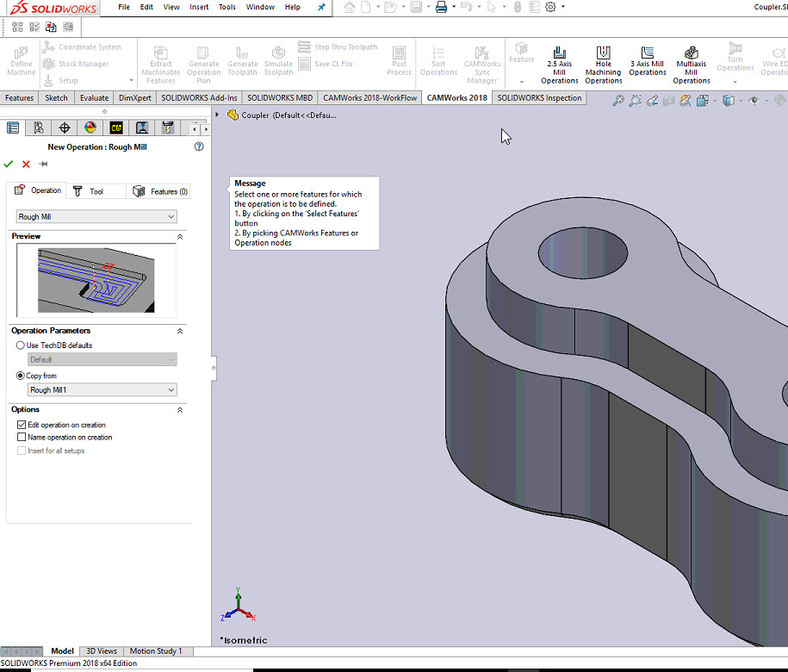Click the Print icon in title toolbar
The width and height of the screenshot is (788, 672).
pos(441,7)
